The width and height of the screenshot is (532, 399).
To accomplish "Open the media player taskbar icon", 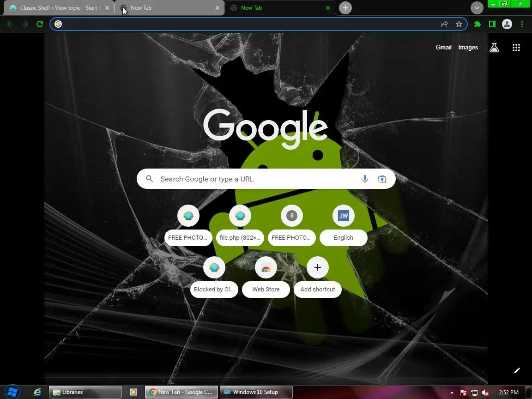I will coord(133,392).
